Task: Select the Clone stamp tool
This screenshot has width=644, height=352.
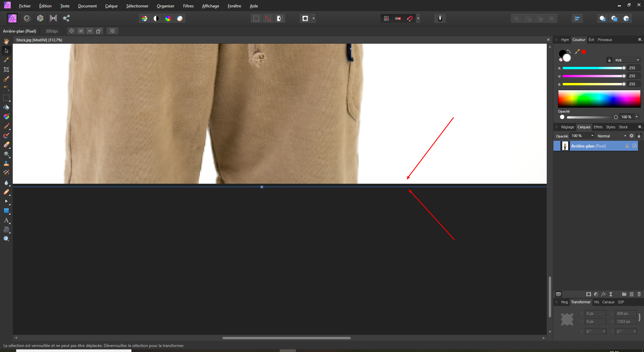Action: click(6, 164)
